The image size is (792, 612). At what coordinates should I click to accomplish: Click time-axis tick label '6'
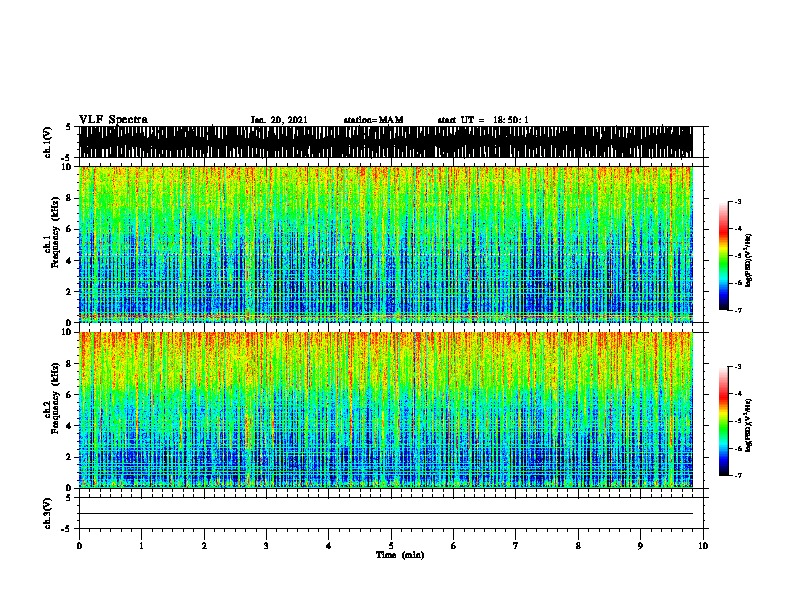(453, 546)
